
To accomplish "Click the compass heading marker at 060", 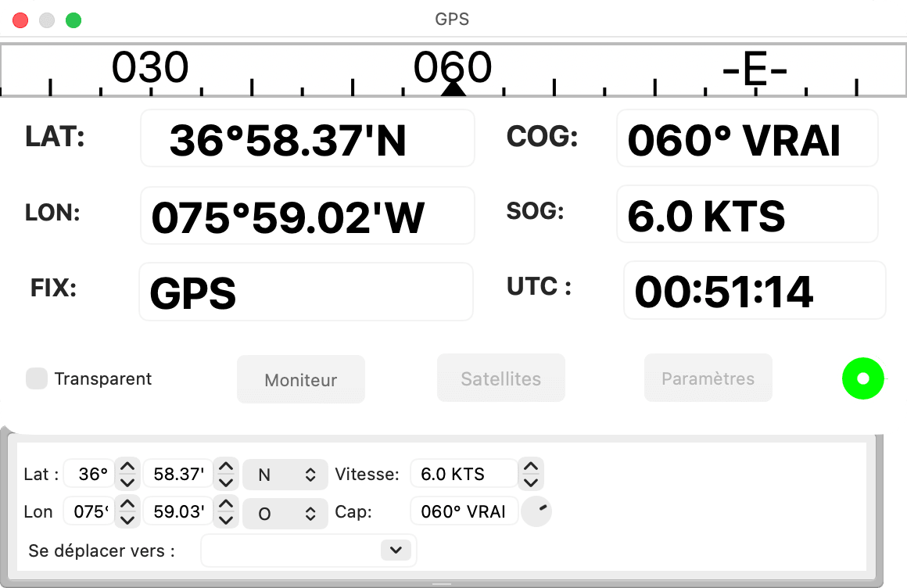I will tap(453, 88).
